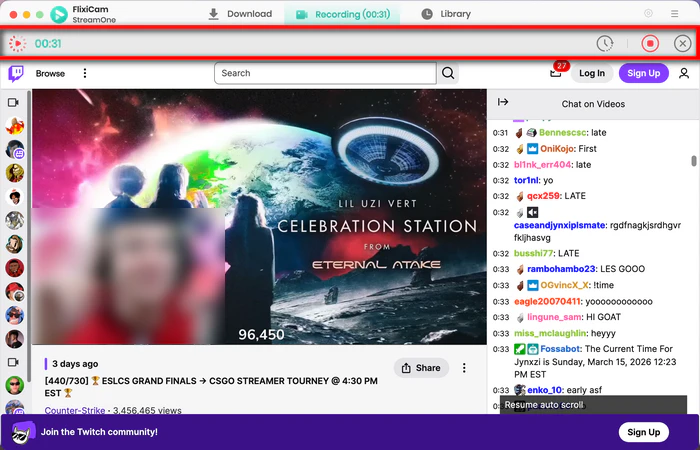700x450 pixels.
Task: Switch to the Recording (00:31) tab
Action: click(342, 14)
